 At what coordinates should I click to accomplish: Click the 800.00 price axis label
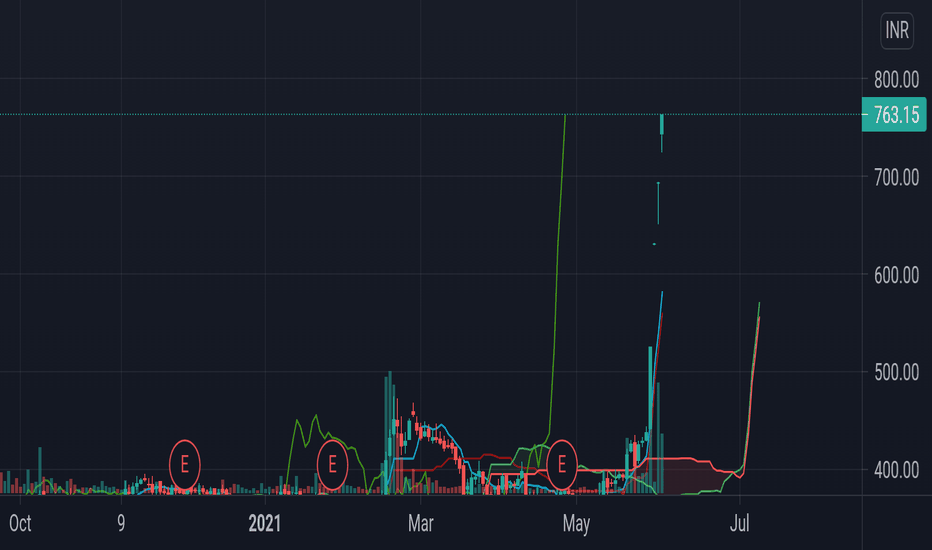click(896, 79)
